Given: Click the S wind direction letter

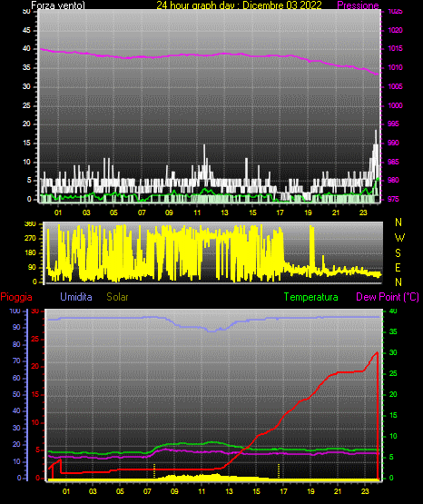Looking at the screenshot, I should (x=398, y=253).
